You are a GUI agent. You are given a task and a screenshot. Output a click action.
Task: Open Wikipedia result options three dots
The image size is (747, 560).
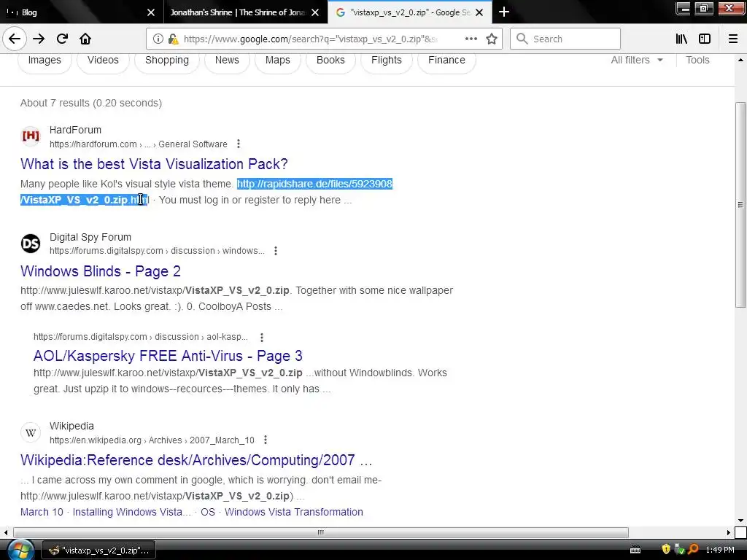coord(266,440)
